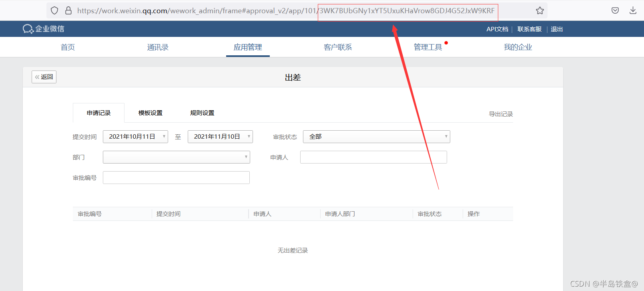Viewport: 644px width, 291px height.
Task: Open the 通讯录 menu
Action: coord(158,47)
